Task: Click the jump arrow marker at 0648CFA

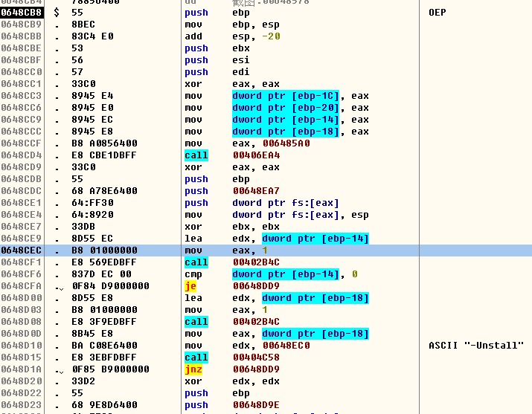Action: click(60, 288)
